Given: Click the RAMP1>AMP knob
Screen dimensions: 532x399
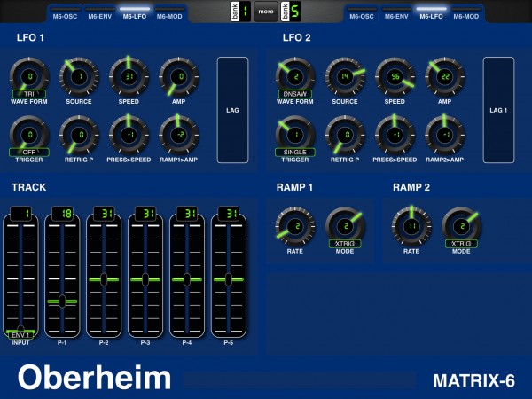Looking at the screenshot, I should [179, 135].
